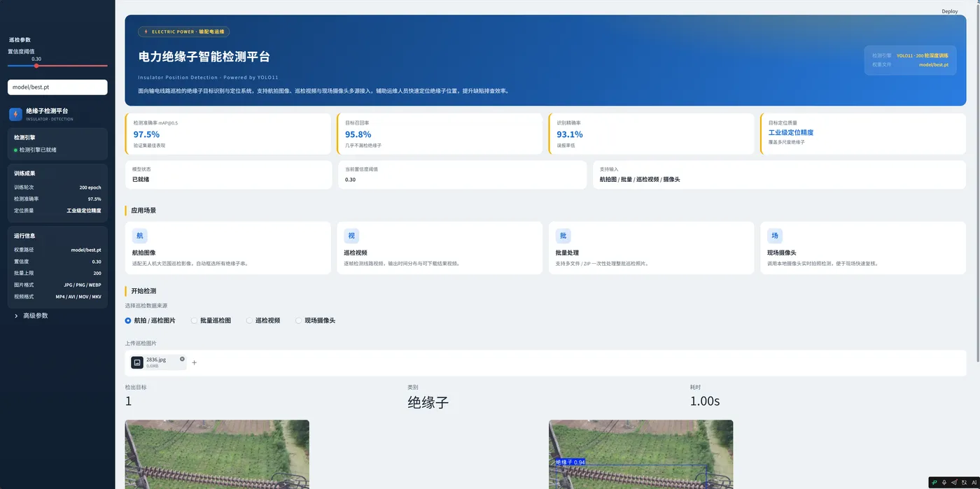Viewport: 980px width, 489px height.
Task: Click the 检测准确率 97.5% metric card
Action: click(x=227, y=134)
